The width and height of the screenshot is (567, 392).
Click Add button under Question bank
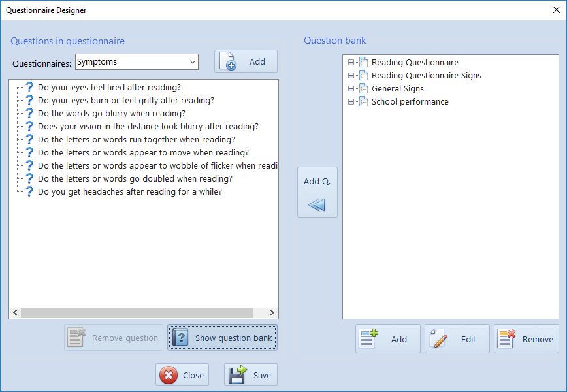(388, 339)
